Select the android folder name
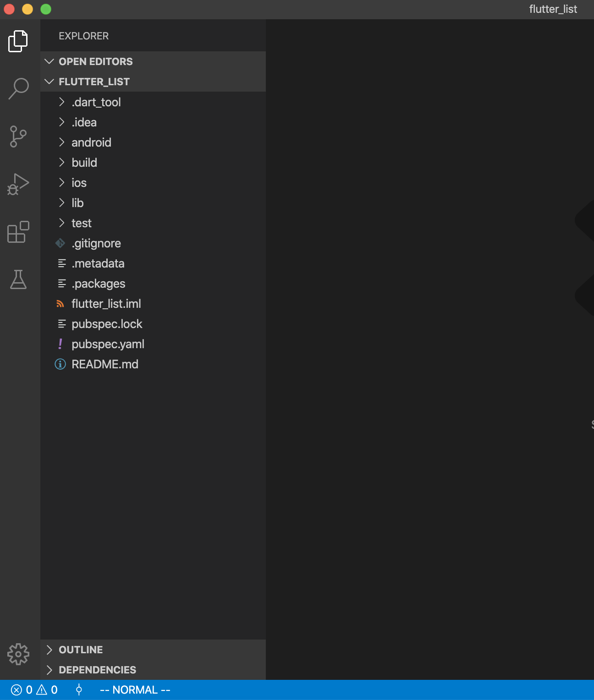The height and width of the screenshot is (700, 594). pos(91,142)
